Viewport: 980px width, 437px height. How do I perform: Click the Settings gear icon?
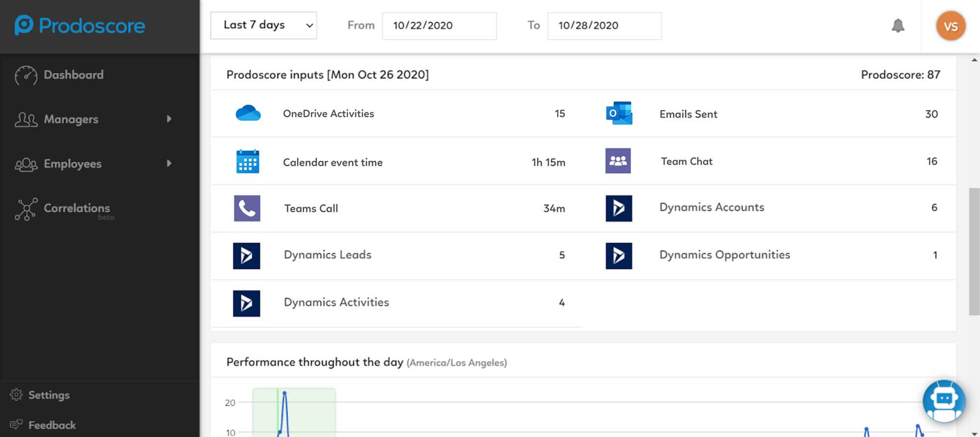(x=16, y=395)
